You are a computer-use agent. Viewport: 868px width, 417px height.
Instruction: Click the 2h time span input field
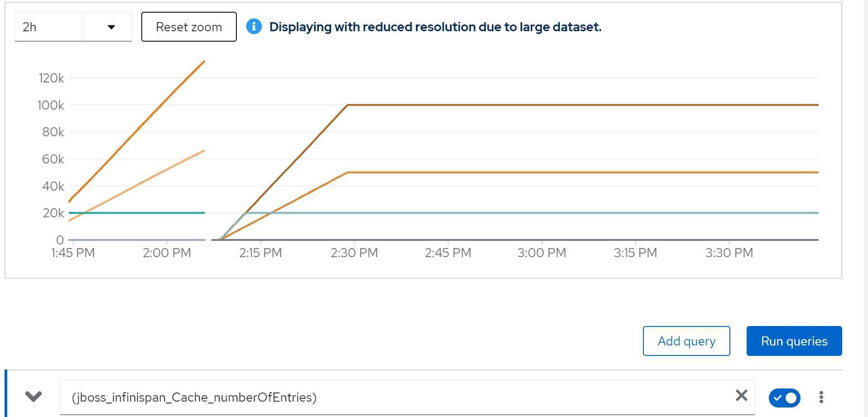(x=49, y=27)
